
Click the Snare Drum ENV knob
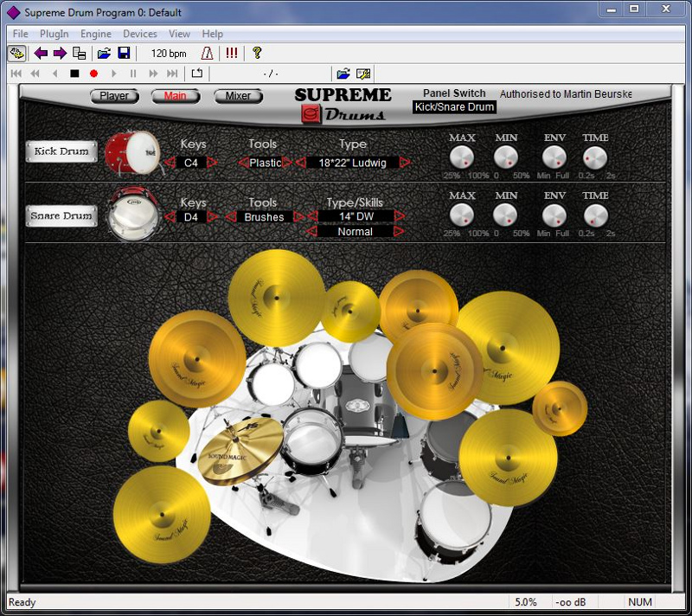coord(554,215)
